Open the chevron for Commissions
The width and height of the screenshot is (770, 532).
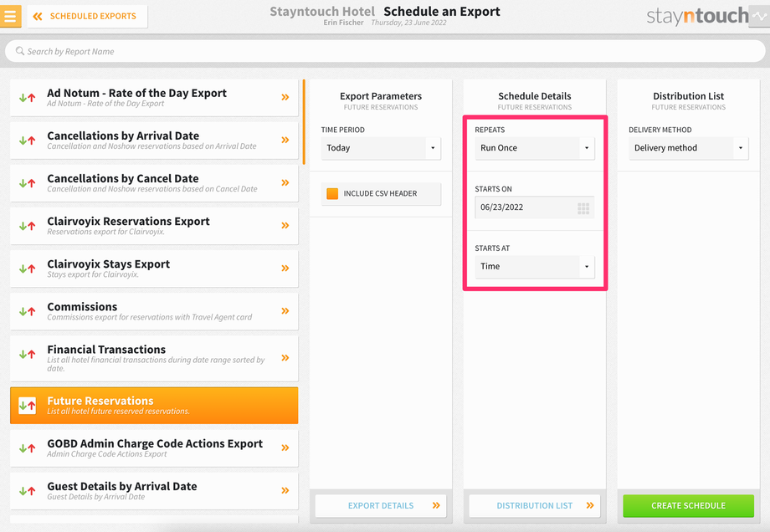285,310
